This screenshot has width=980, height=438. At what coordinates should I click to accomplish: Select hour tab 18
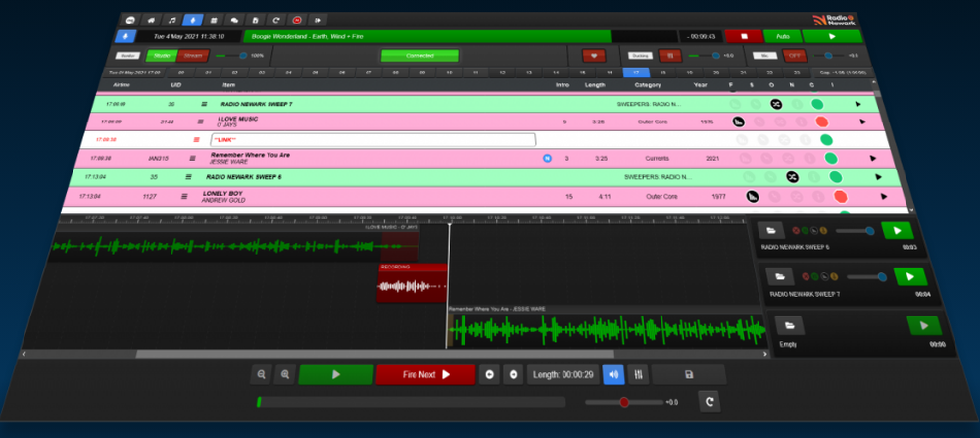pyautogui.click(x=663, y=73)
